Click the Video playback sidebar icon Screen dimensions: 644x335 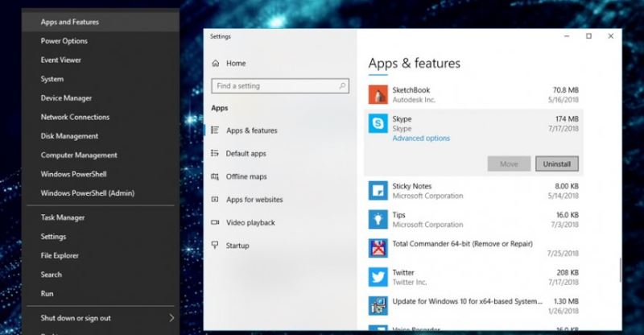point(215,222)
